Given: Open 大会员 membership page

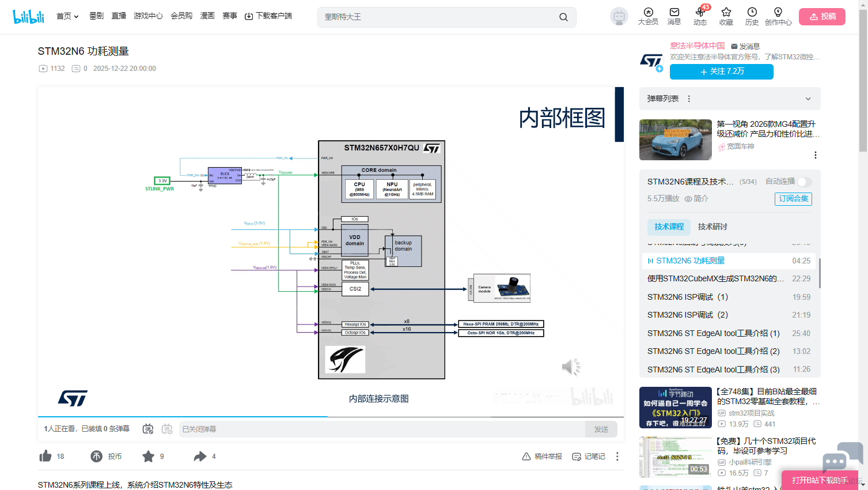Looking at the screenshot, I should [x=648, y=17].
